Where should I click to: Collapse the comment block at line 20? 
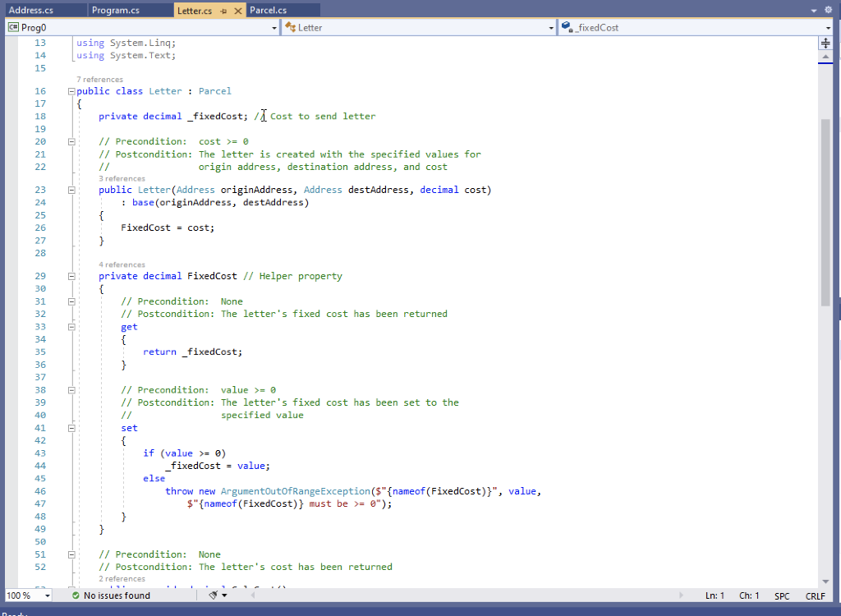pos(71,141)
